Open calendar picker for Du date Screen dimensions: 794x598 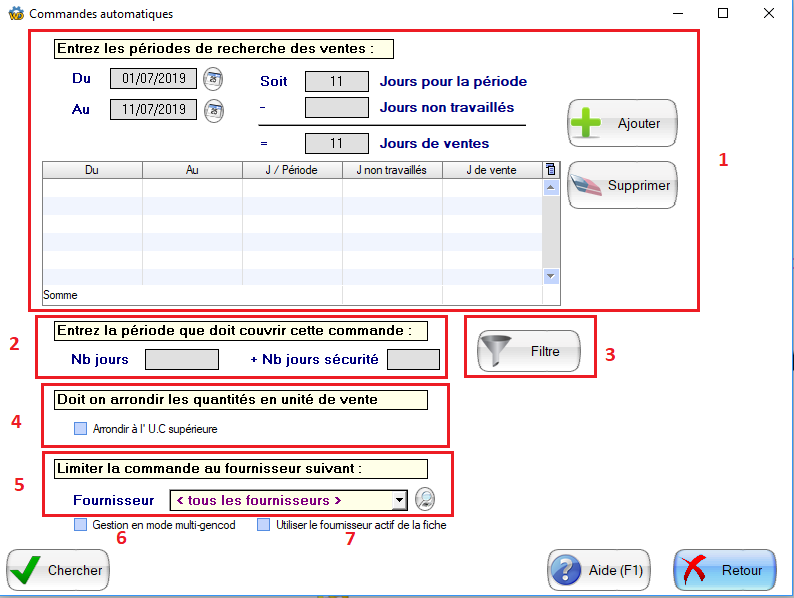pos(213,79)
